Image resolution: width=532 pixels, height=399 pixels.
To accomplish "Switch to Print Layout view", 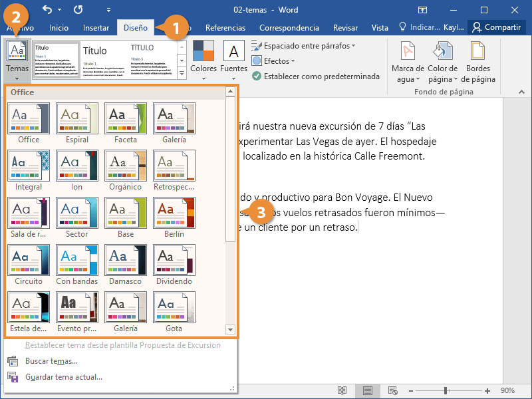I will pyautogui.click(x=368, y=391).
